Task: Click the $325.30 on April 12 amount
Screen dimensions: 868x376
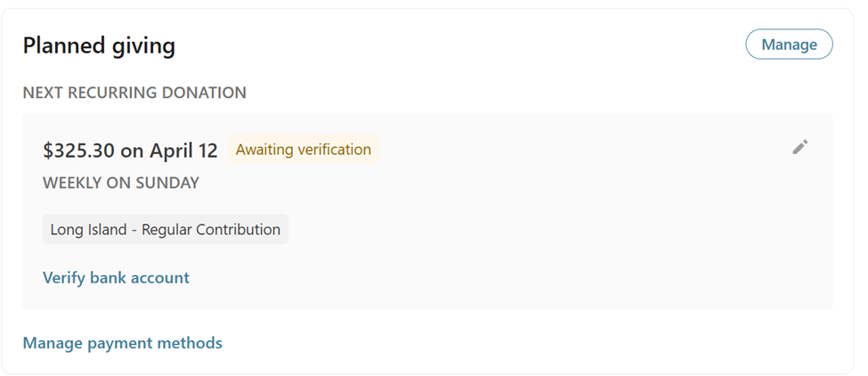Action: coord(130,151)
